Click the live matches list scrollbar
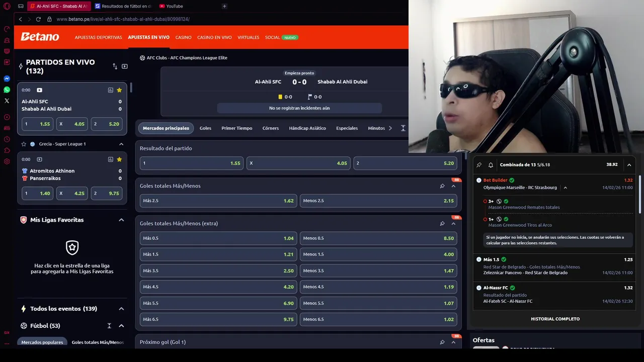Image resolution: width=644 pixels, height=362 pixels. 131,87
